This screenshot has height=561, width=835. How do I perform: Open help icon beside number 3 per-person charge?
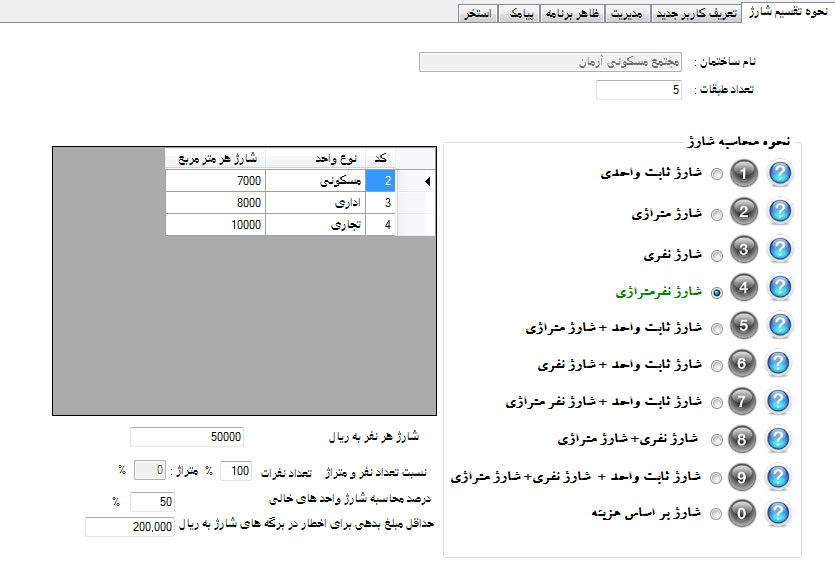(x=780, y=249)
